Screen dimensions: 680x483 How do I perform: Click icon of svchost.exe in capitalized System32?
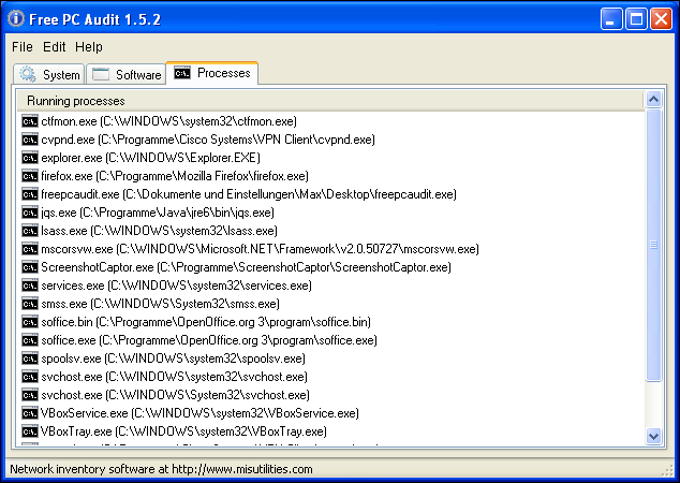(x=30, y=395)
